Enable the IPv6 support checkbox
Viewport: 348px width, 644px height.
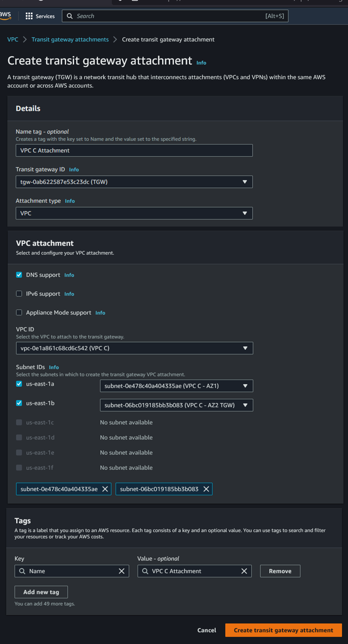point(19,294)
